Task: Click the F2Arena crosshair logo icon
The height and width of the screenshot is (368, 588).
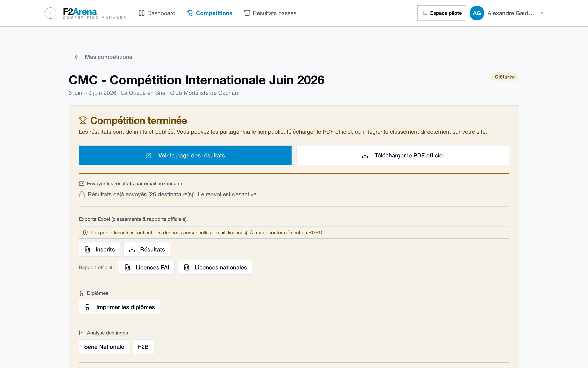Action: tap(50, 13)
